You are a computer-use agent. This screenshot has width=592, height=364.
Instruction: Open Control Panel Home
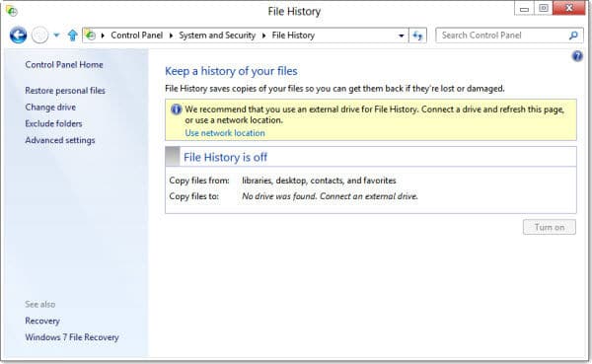point(64,64)
